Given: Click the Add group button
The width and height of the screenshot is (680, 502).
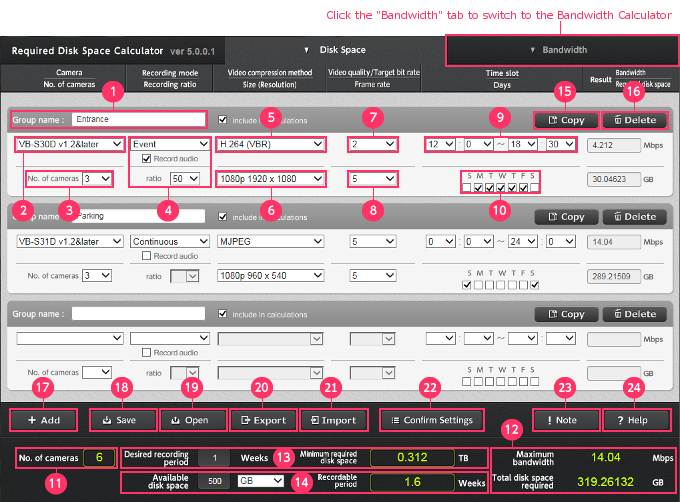Looking at the screenshot, I should click(x=42, y=420).
